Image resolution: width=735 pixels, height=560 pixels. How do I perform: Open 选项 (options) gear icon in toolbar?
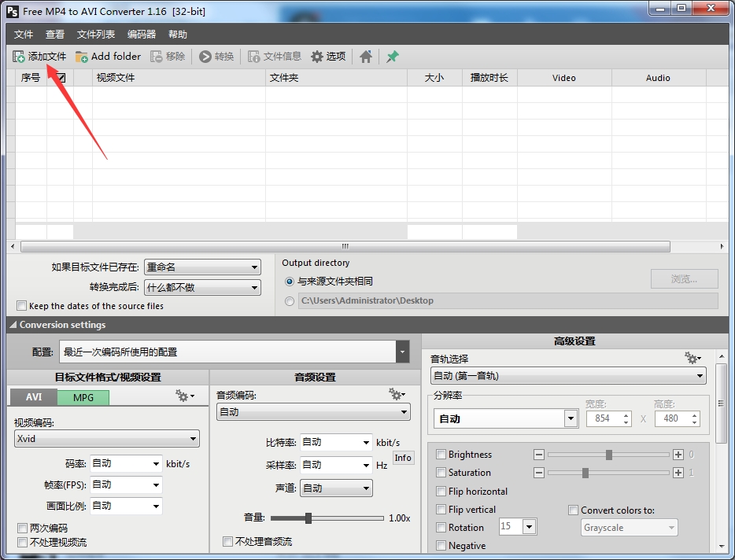(x=317, y=57)
